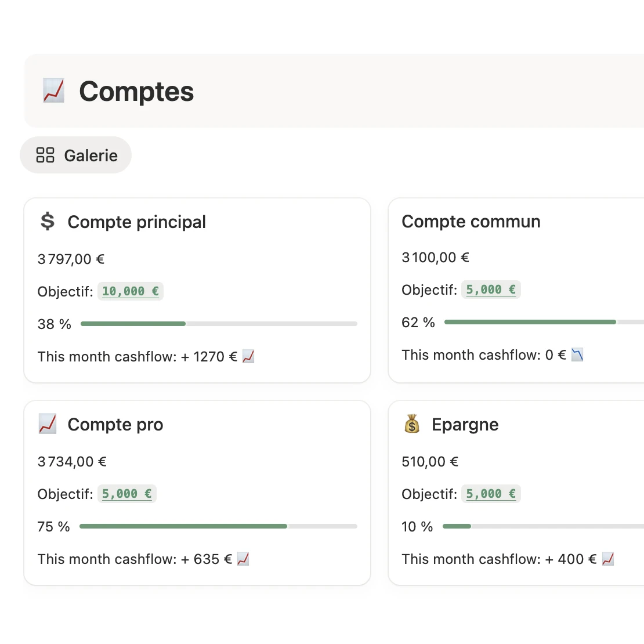Click the Comptes page title

coord(136,91)
